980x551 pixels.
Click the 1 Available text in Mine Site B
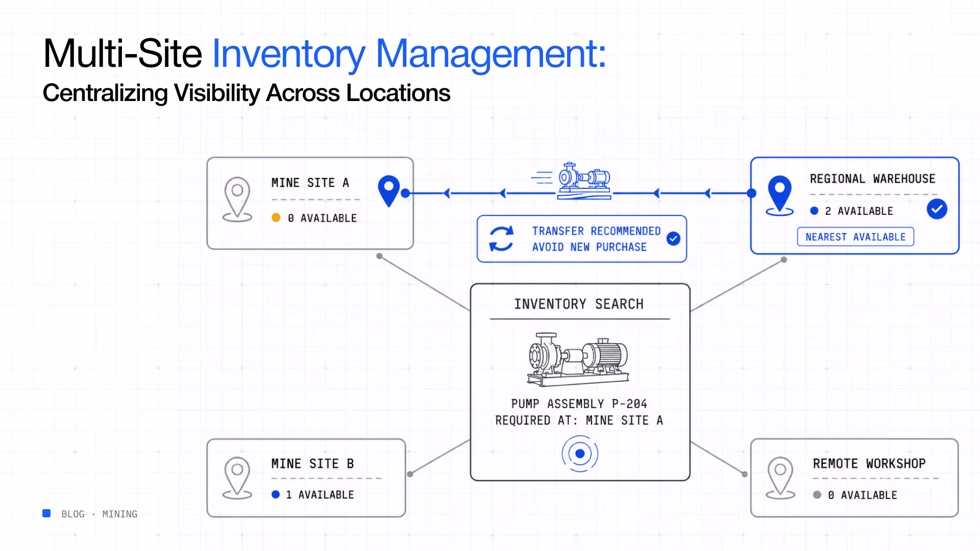pos(320,495)
